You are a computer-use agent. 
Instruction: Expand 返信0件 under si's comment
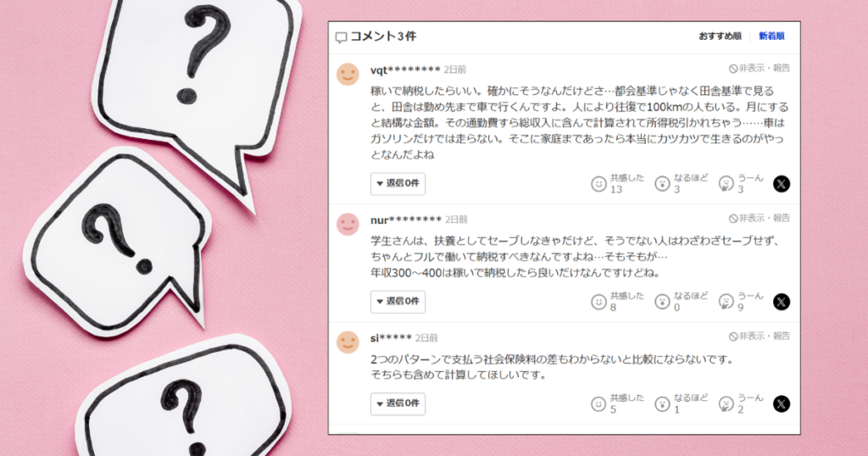point(398,404)
